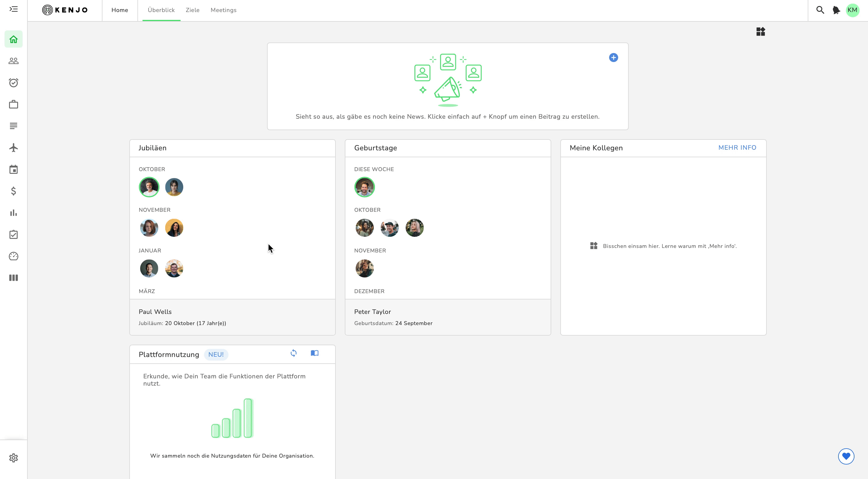The image size is (868, 479).
Task: Open the Attendance clock sidebar icon
Action: click(14, 83)
